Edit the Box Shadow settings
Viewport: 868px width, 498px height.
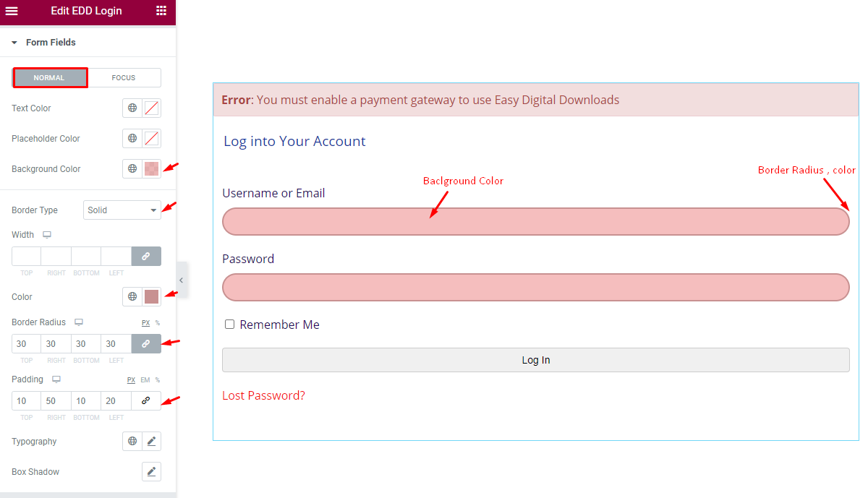151,471
